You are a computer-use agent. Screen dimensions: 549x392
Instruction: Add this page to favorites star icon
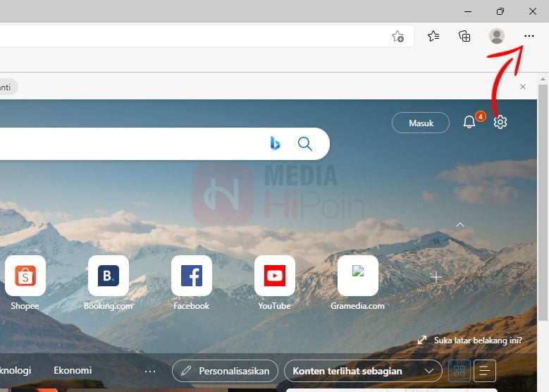coord(397,36)
